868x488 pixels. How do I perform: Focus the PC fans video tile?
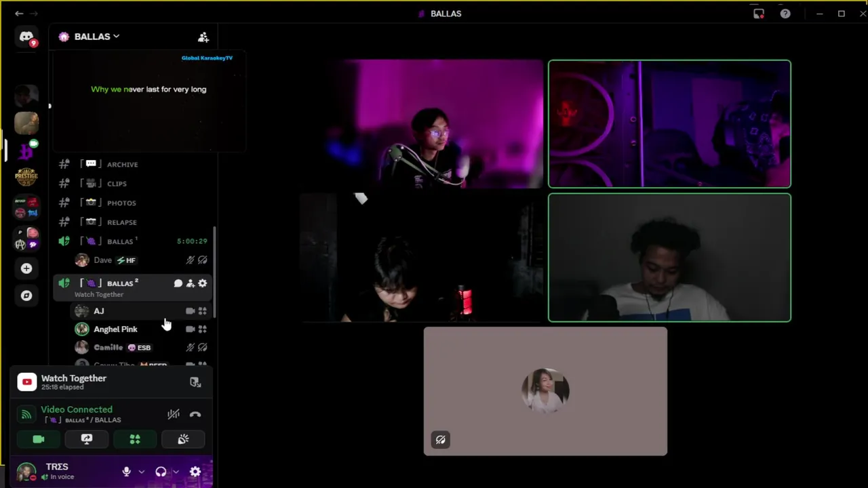point(669,124)
